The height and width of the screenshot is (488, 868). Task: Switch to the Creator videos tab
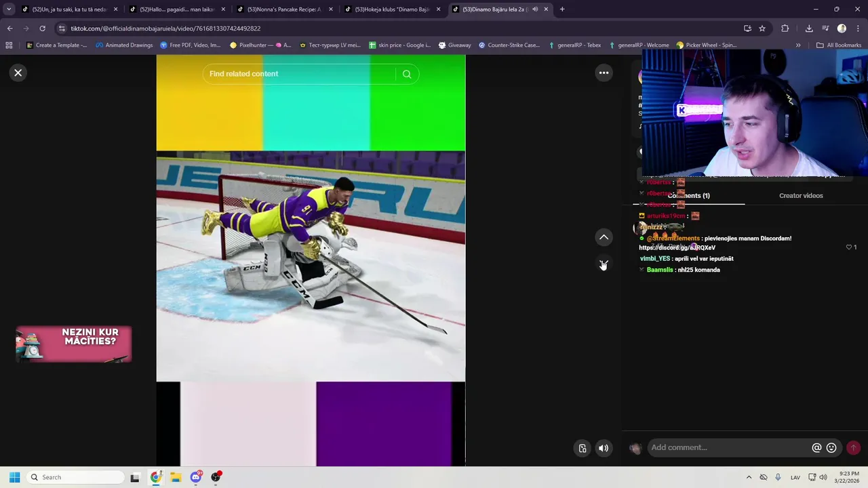click(x=801, y=195)
